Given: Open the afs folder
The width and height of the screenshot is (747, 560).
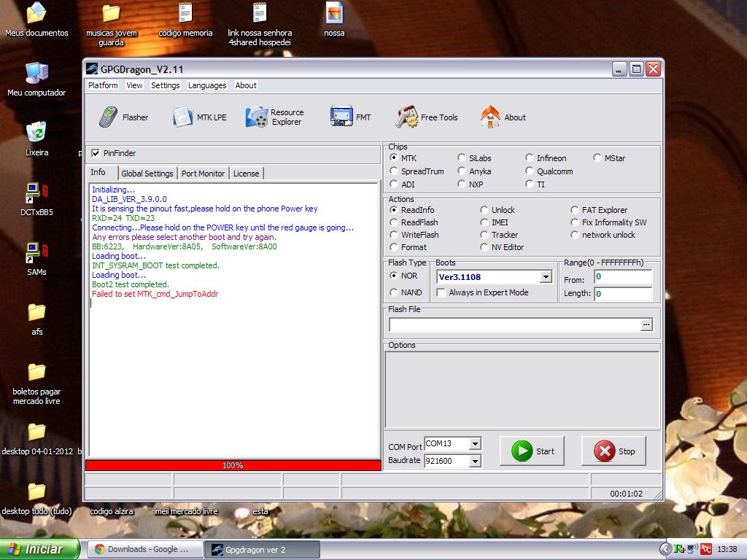Looking at the screenshot, I should [36, 319].
